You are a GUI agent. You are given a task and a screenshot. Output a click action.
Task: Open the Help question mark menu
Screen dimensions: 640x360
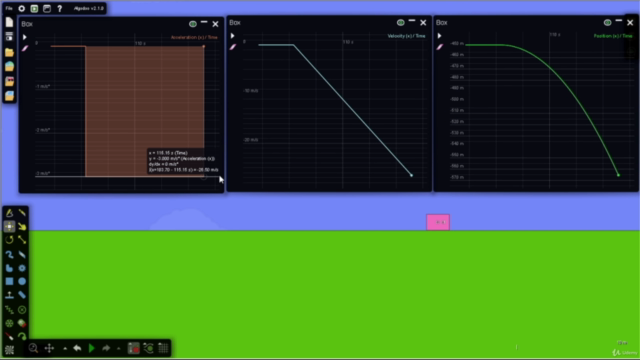(60, 8)
